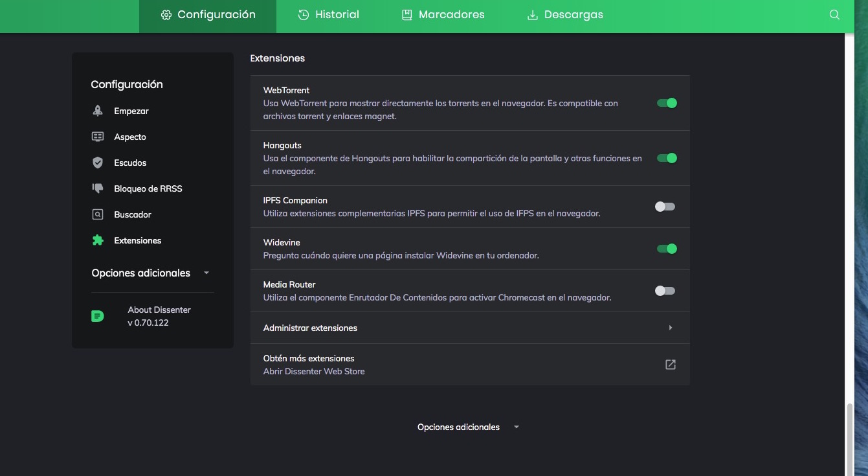
Task: Click the puzzle piece icon for Extensiones
Action: point(98,240)
